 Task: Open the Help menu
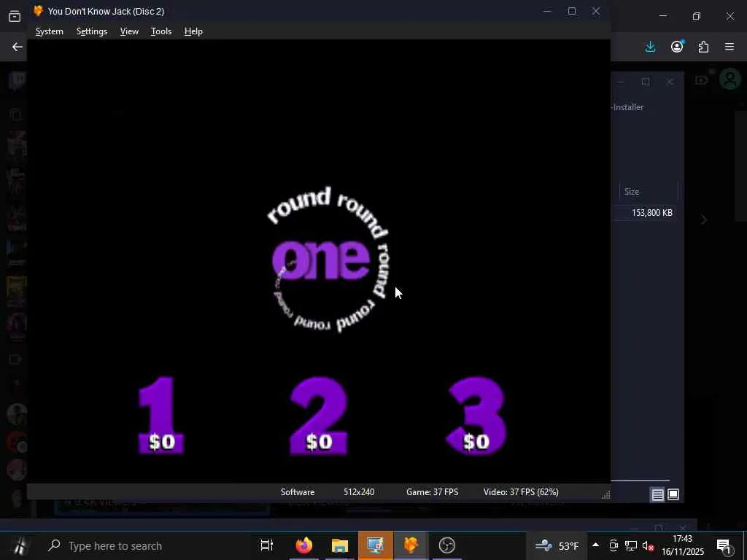(193, 31)
